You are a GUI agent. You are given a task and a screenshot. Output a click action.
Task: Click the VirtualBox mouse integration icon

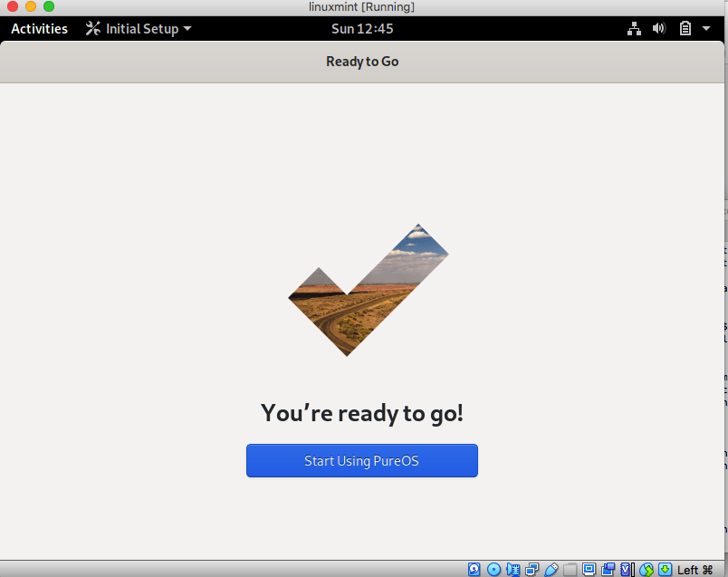click(x=647, y=569)
